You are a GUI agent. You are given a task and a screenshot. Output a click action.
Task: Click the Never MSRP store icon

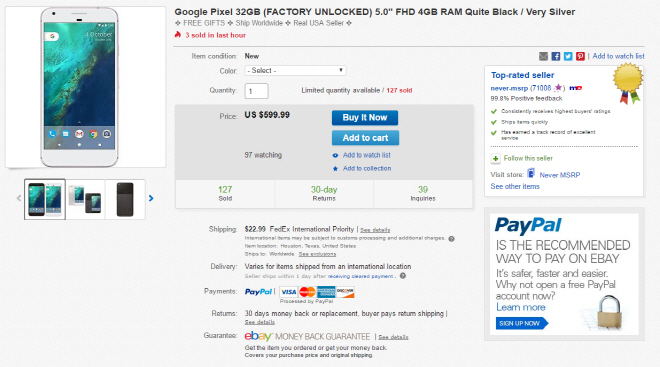(531, 174)
